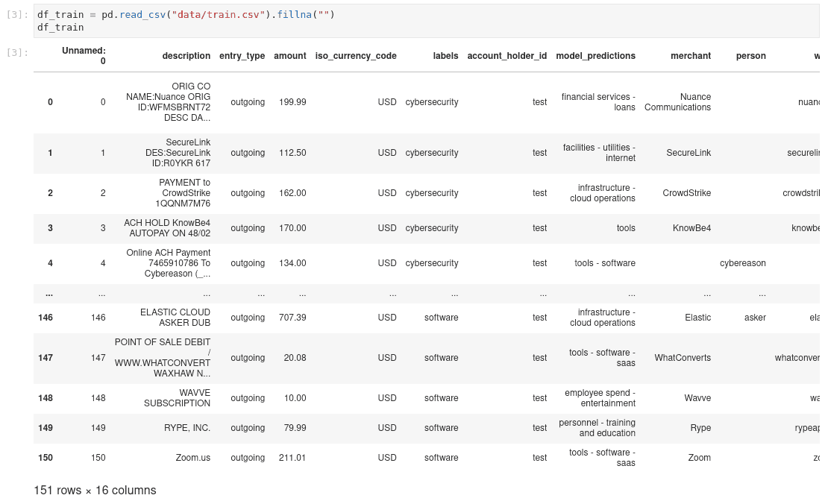The width and height of the screenshot is (828, 504).
Task: Click the 'merchant' column header
Action: (691, 56)
